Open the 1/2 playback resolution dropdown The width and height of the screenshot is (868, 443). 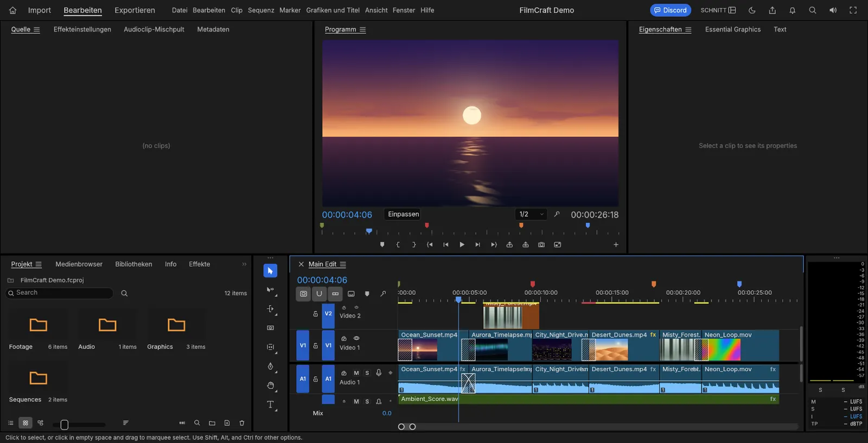pyautogui.click(x=531, y=214)
